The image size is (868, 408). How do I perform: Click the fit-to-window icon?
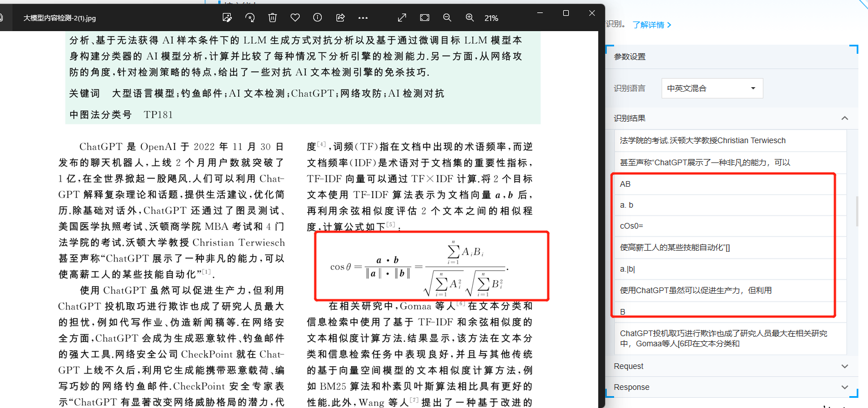click(425, 18)
